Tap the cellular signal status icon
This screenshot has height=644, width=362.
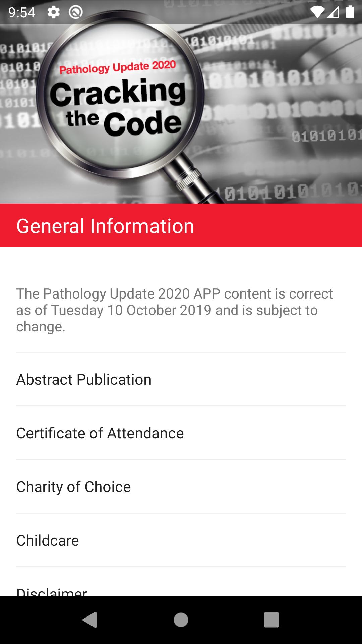coord(333,12)
